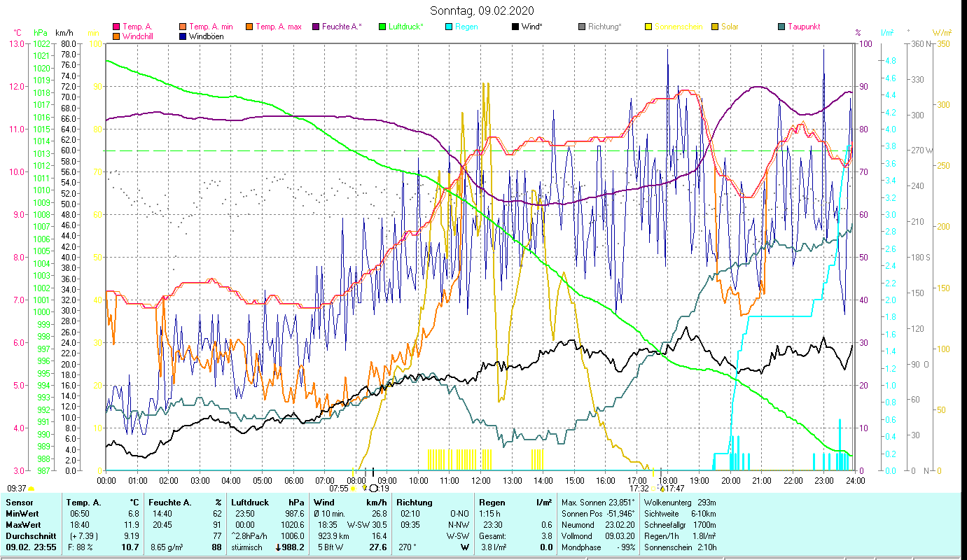This screenshot has width=967, height=560.
Task: Click the 'F: 88 %' reading
Action: pos(81,547)
